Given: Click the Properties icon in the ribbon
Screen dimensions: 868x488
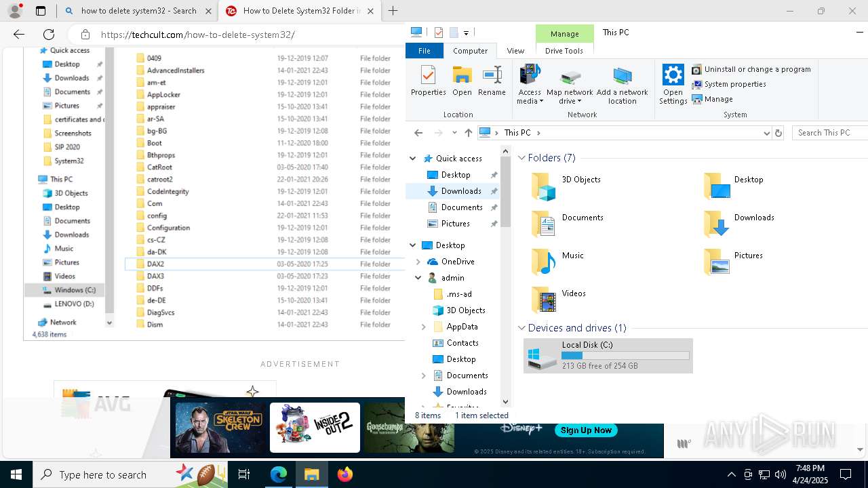Looking at the screenshot, I should click(x=428, y=81).
